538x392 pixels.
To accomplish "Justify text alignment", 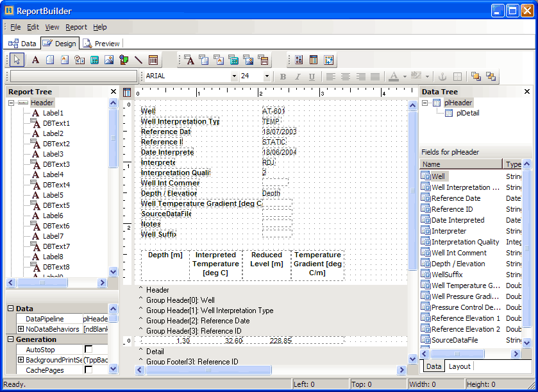I will pyautogui.click(x=375, y=76).
